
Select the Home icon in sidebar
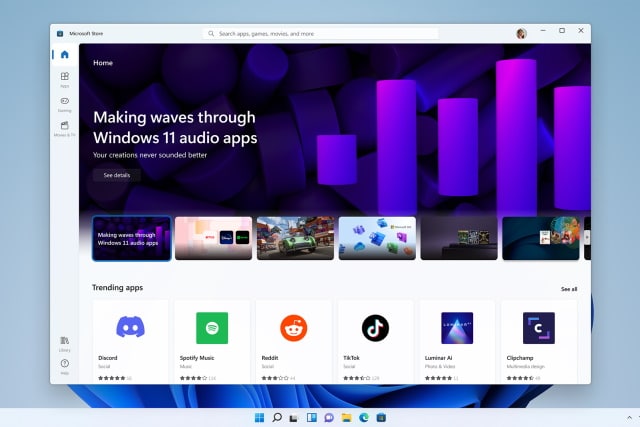click(64, 54)
